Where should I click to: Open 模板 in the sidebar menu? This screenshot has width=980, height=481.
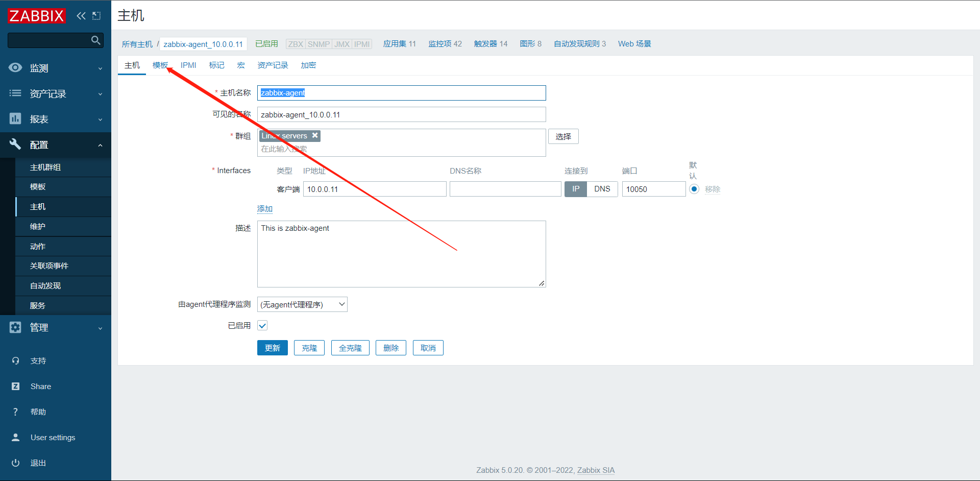[x=63, y=187]
